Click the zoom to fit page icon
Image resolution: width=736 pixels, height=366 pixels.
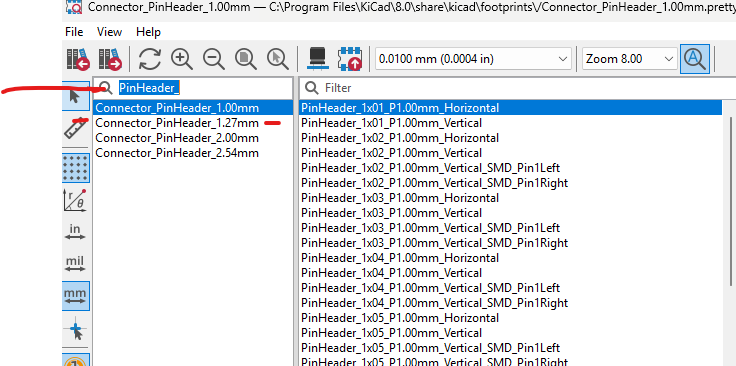(x=245, y=59)
